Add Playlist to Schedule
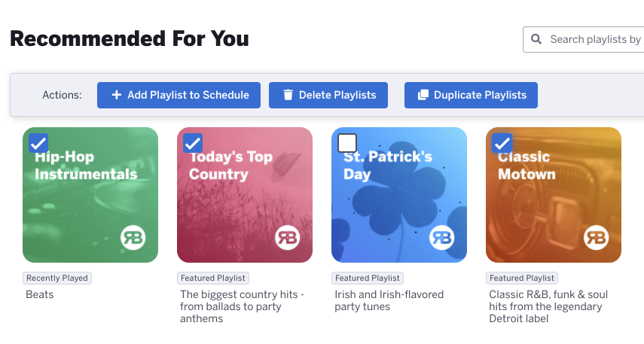The height and width of the screenshot is (344, 644). pos(179,96)
